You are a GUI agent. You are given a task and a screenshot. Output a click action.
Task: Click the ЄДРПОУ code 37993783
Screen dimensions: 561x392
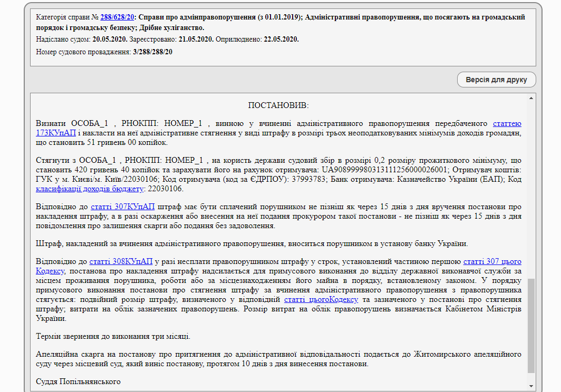pos(310,179)
